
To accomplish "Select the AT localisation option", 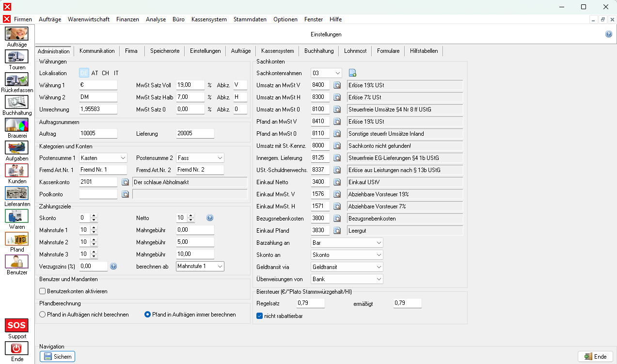I will pos(95,73).
